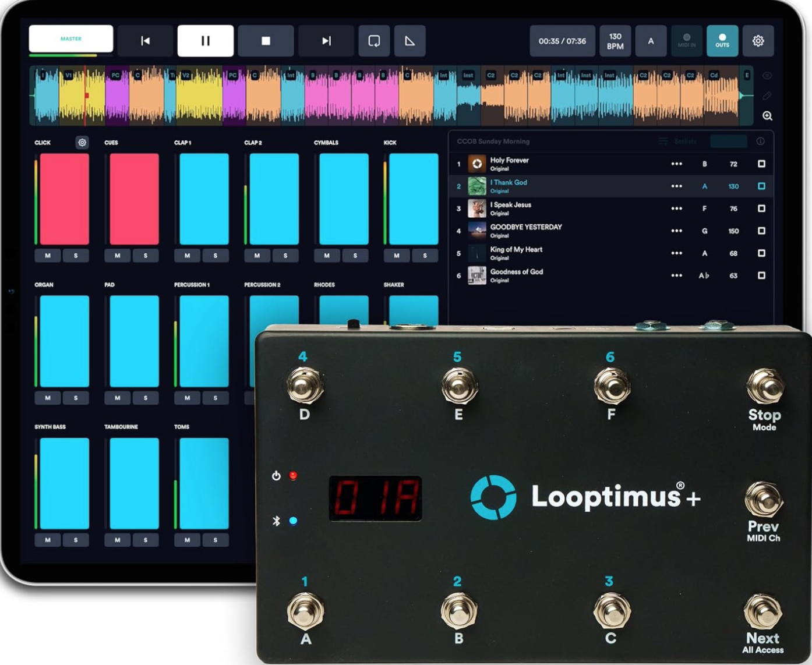Mute the CLICK track

(48, 256)
